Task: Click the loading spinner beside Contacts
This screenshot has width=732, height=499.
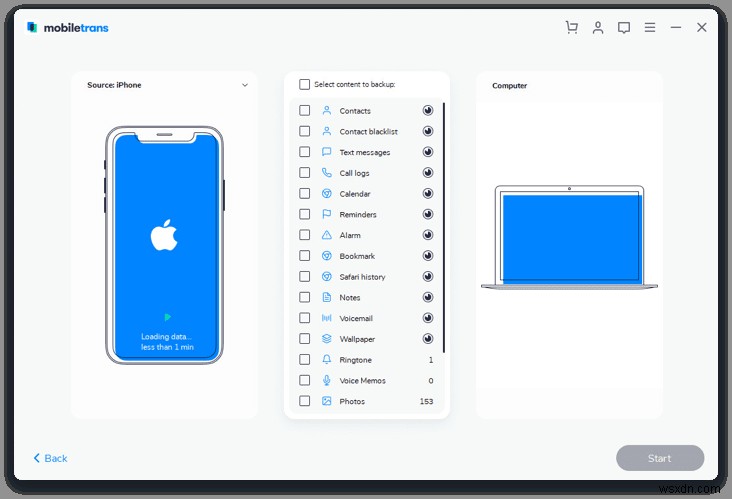Action: (x=428, y=111)
